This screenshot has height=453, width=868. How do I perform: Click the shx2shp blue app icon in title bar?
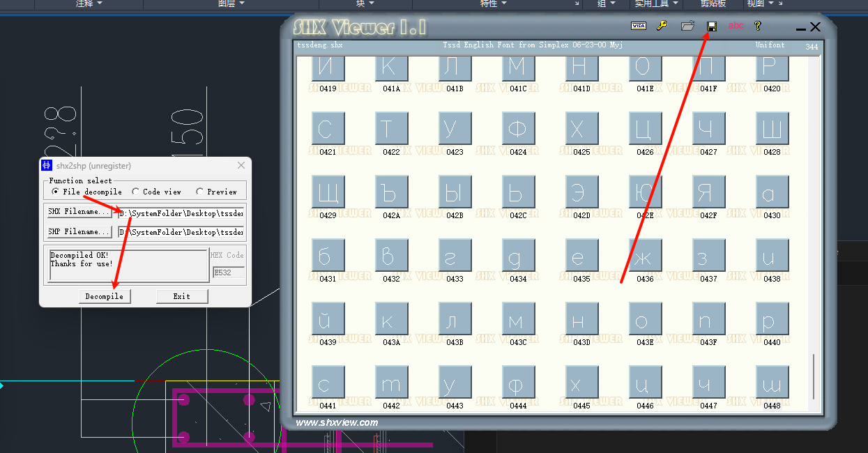click(x=47, y=166)
